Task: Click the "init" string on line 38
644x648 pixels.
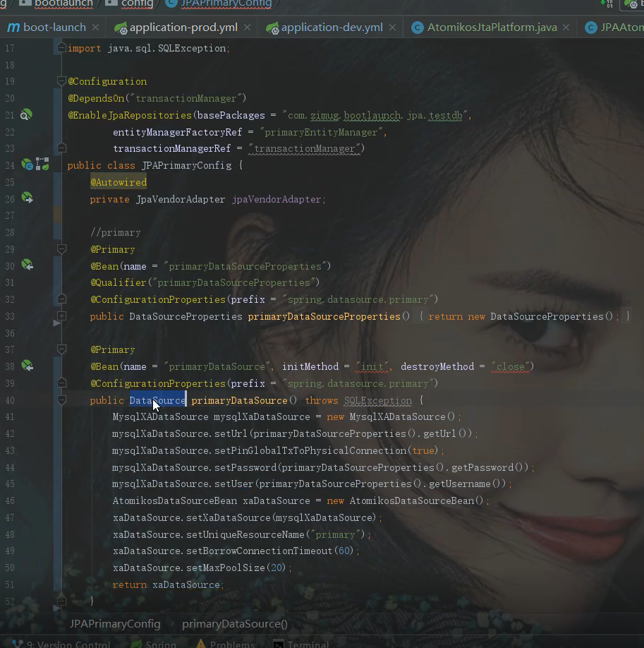Action: (x=371, y=366)
